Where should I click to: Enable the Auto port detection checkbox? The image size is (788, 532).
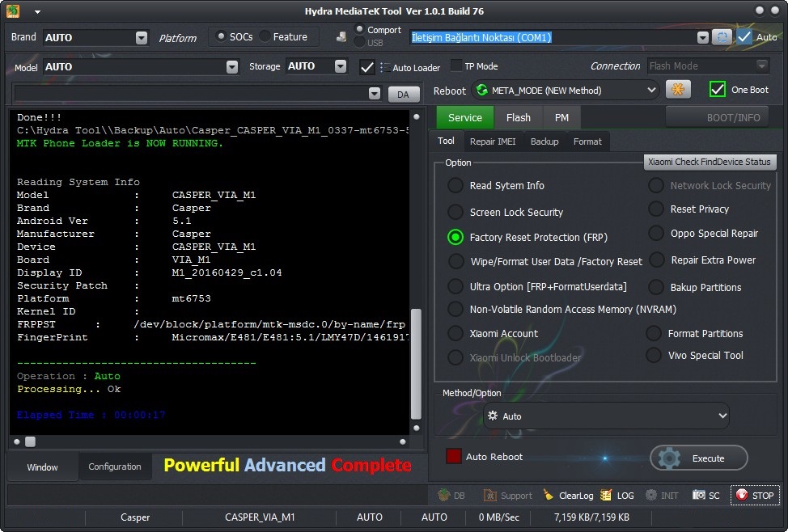[x=744, y=37]
